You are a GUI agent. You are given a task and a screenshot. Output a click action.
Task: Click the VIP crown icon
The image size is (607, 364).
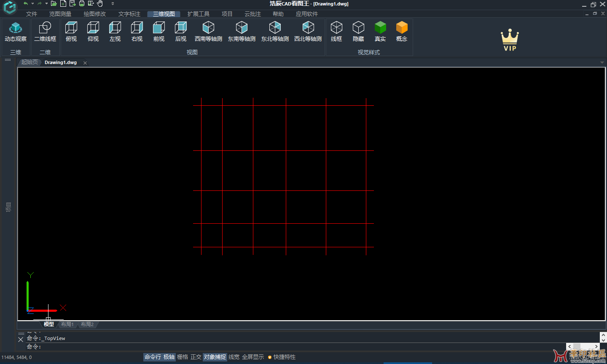[x=510, y=40]
